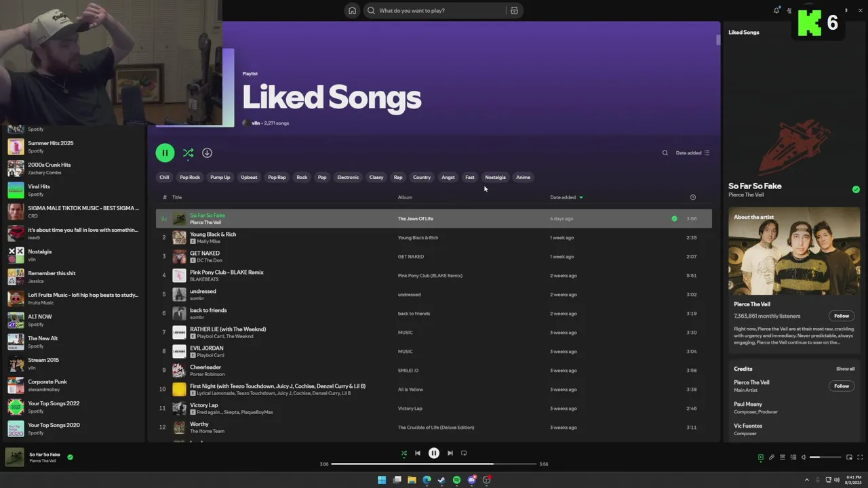Viewport: 868px width, 488px height.
Task: Filter by Chill genre chip
Action: (164, 178)
